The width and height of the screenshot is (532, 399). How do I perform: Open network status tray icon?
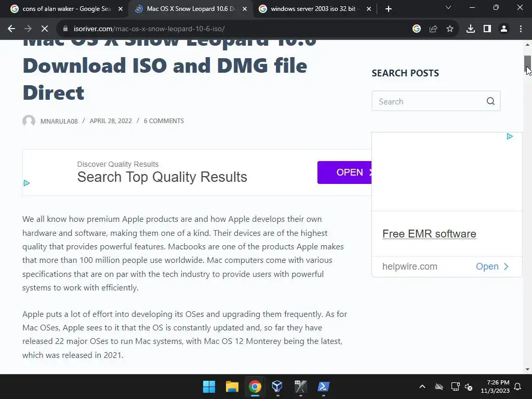[455, 387]
